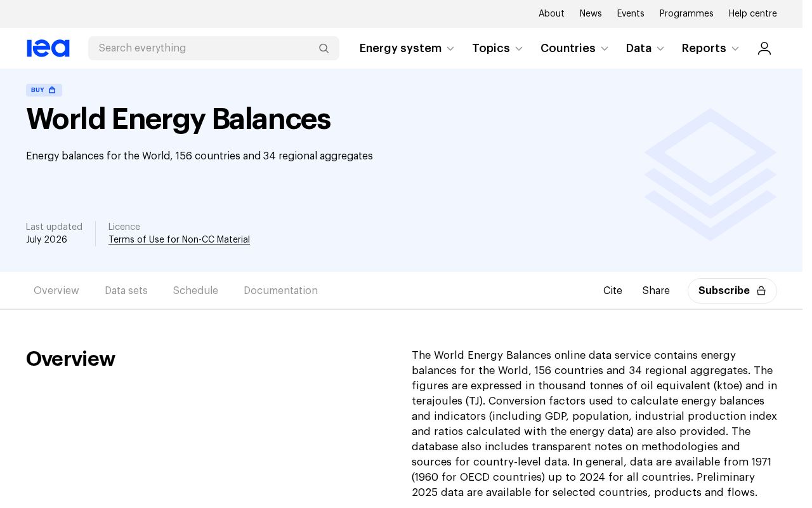Switch to the Overview tab
The image size is (812, 508).
click(x=56, y=291)
